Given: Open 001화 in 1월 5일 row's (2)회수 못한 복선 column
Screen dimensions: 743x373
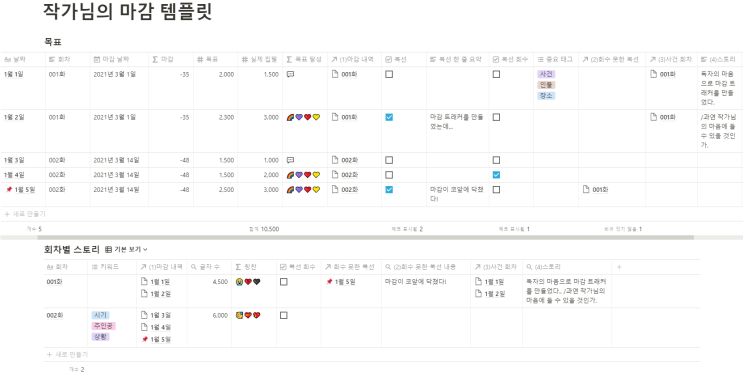Looking at the screenshot, I should click(596, 190).
